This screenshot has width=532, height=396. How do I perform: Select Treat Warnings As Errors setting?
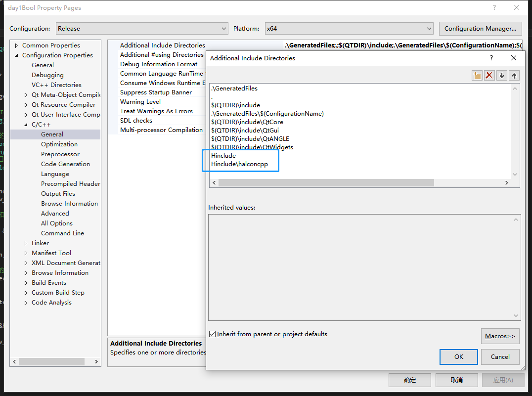[x=156, y=111]
